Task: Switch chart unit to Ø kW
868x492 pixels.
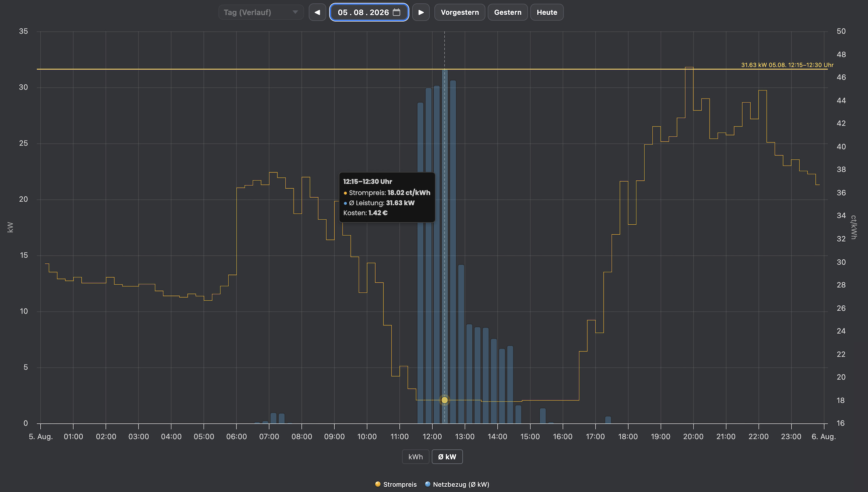Action: pos(447,457)
